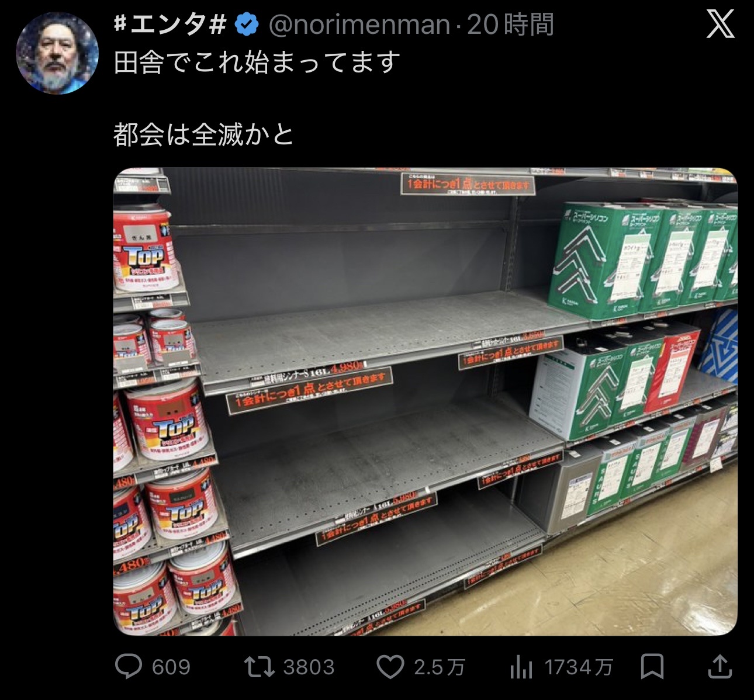Click the 1734万 views count
Screen dimensions: 754x700
tap(579, 667)
